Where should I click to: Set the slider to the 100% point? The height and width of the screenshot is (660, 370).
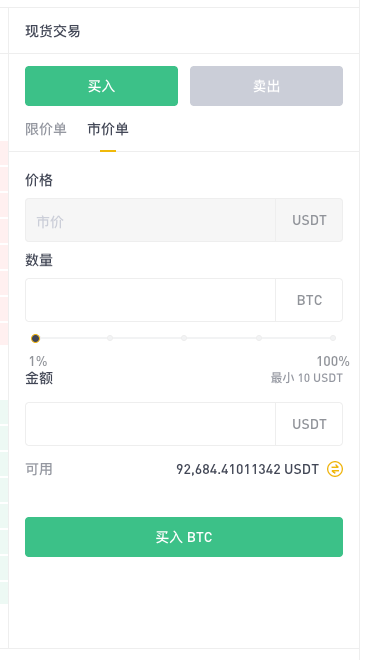pos(333,338)
